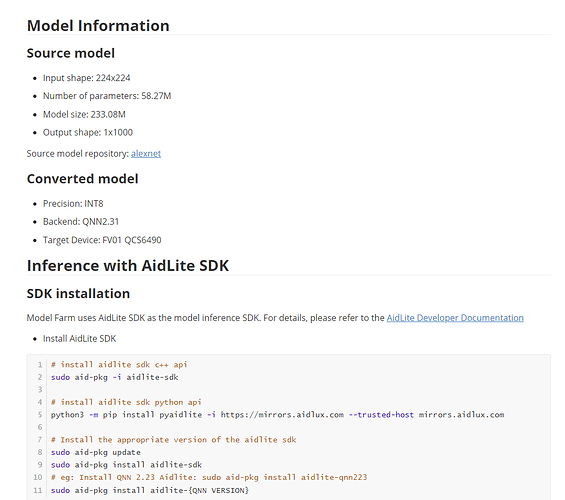The height and width of the screenshot is (500, 565).
Task: Click the Model Information heading
Action: pyautogui.click(x=98, y=26)
